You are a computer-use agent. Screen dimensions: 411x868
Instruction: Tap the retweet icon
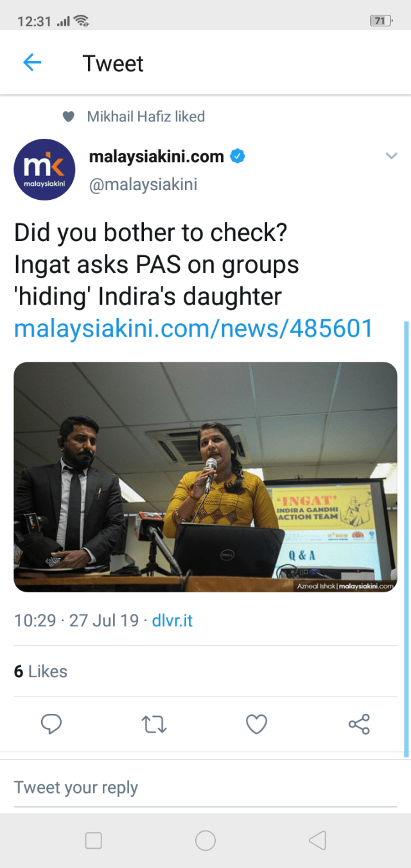[x=154, y=725]
